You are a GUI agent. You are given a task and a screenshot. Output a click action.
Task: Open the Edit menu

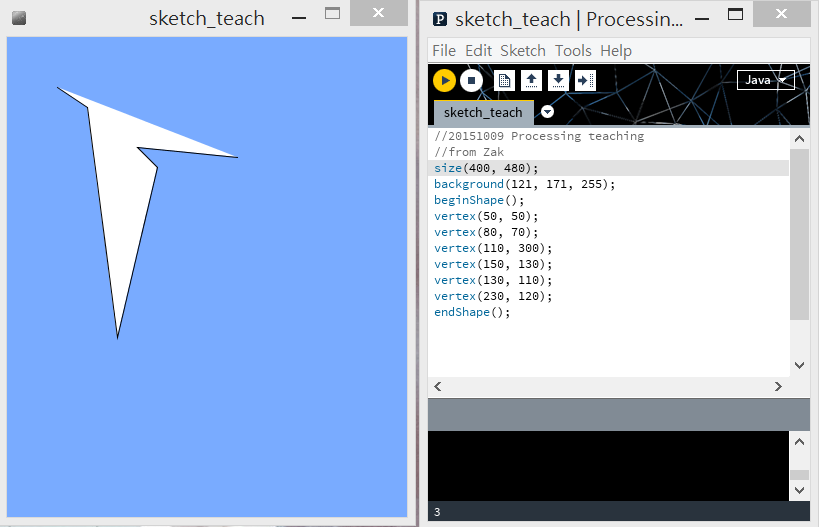(x=478, y=51)
